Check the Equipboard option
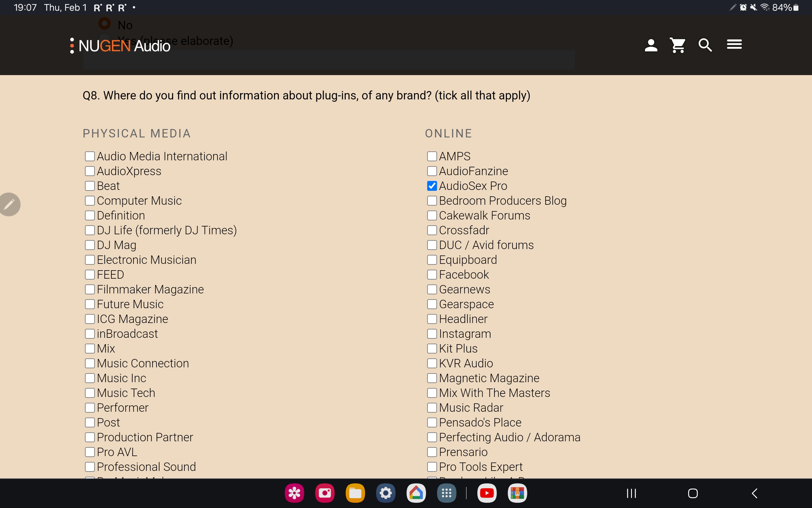 click(432, 260)
